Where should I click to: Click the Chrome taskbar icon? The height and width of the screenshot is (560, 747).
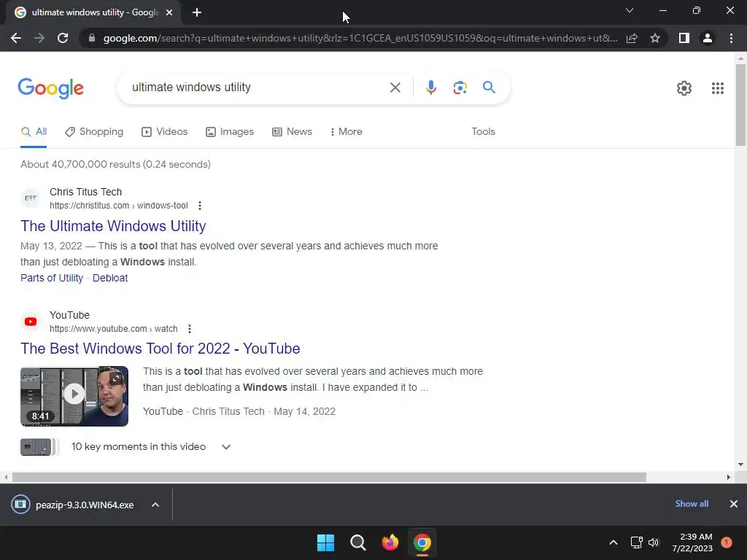[x=422, y=542]
